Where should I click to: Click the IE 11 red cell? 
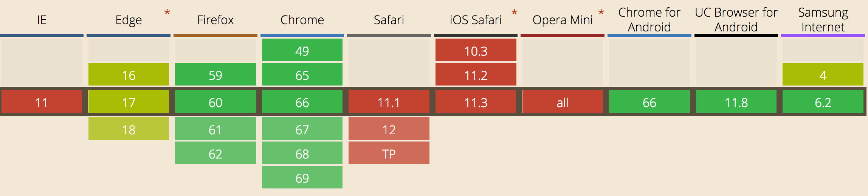[x=42, y=101]
